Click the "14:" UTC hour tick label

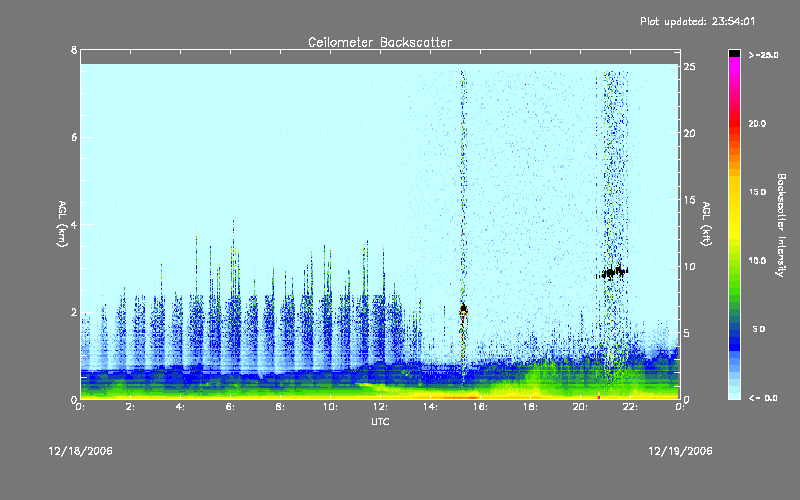(430, 407)
